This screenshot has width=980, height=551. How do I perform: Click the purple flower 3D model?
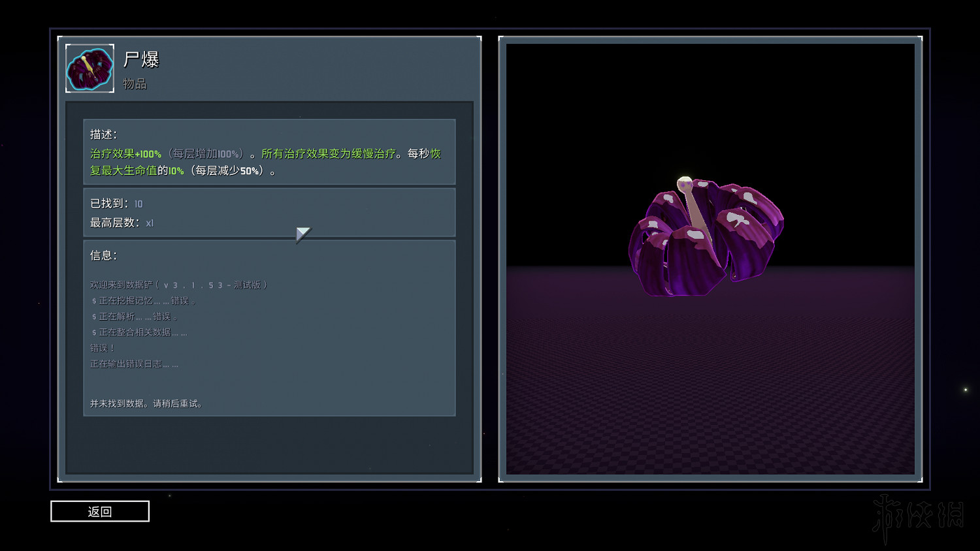(706, 242)
